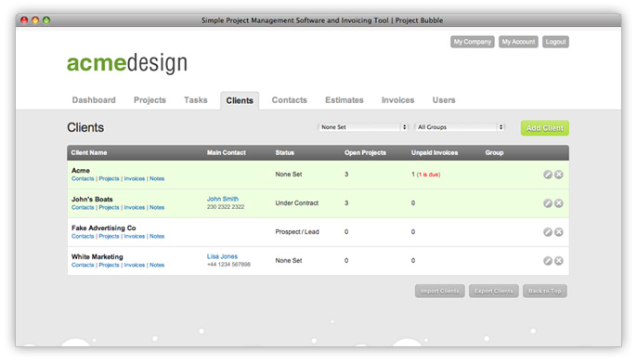Screen dimensions: 637x364
Task: Select the Acme client name
Action: tap(81, 171)
